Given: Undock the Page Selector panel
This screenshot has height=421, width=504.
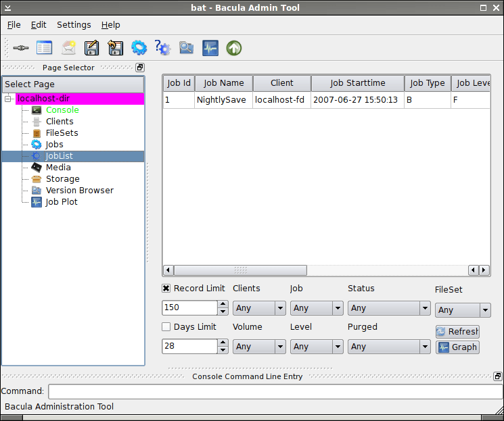Looking at the screenshot, I should tap(140, 68).
